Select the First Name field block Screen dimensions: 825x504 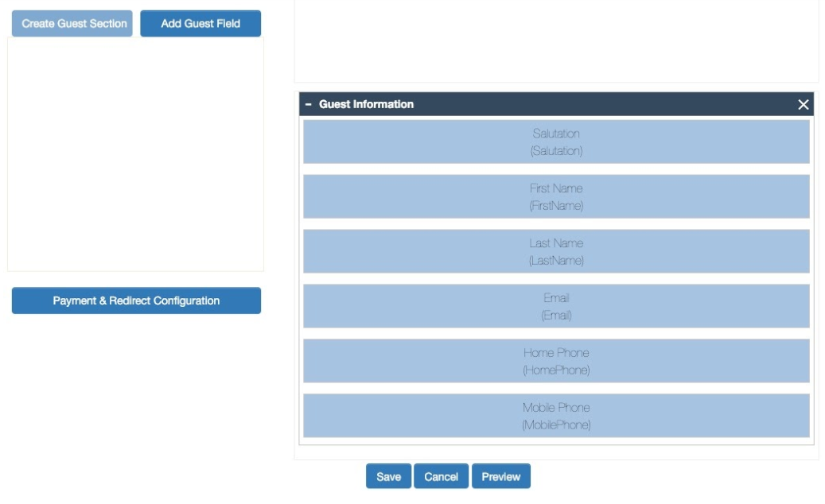coord(556,196)
